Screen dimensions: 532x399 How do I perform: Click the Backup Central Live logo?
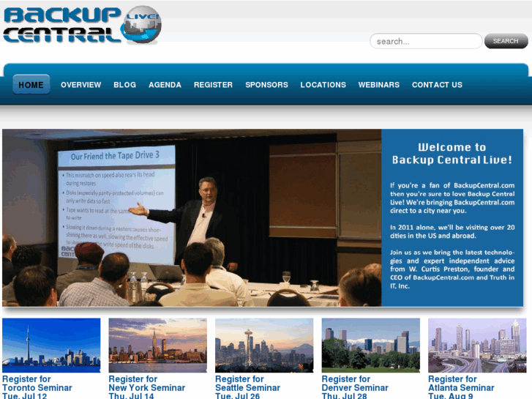click(82, 25)
